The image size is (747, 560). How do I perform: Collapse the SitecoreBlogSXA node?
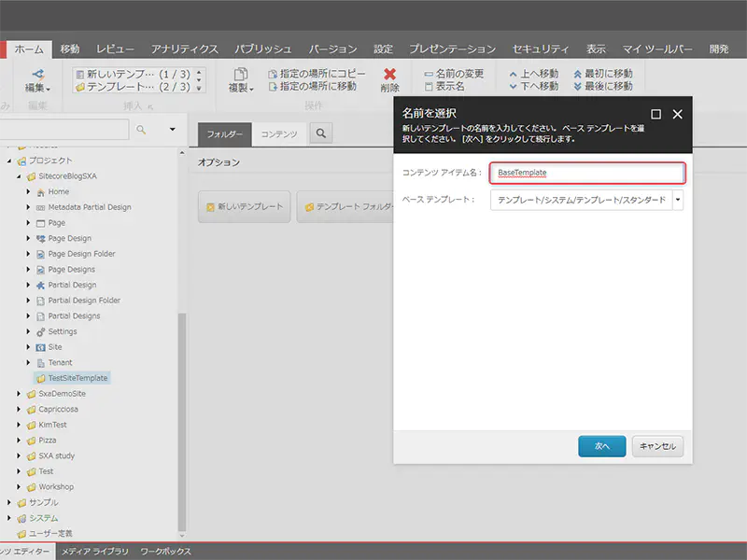coord(19,176)
